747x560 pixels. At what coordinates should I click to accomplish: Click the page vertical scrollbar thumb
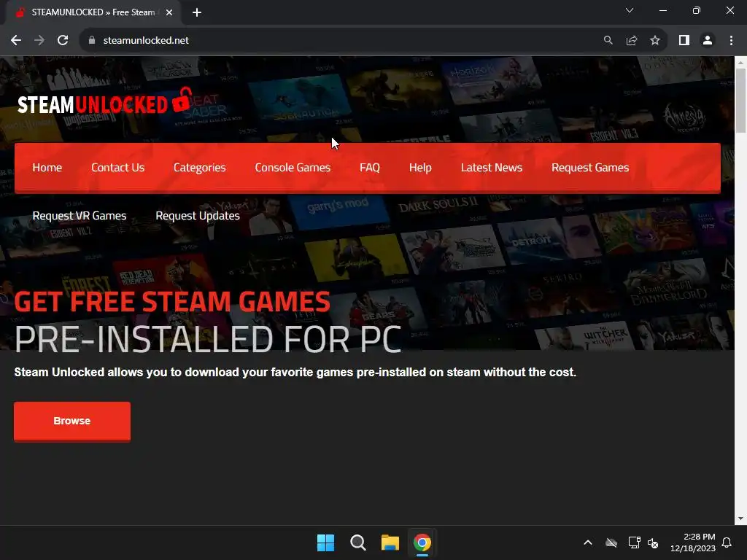(740, 101)
